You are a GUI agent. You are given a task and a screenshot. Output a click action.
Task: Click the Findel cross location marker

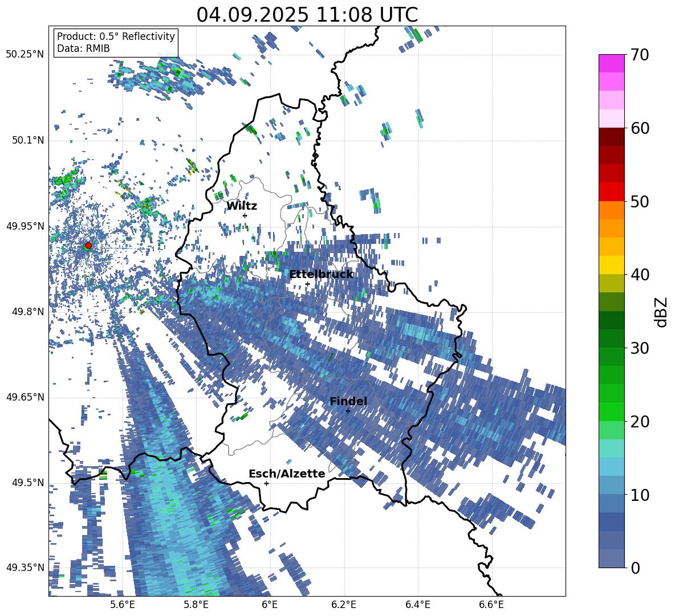click(348, 411)
